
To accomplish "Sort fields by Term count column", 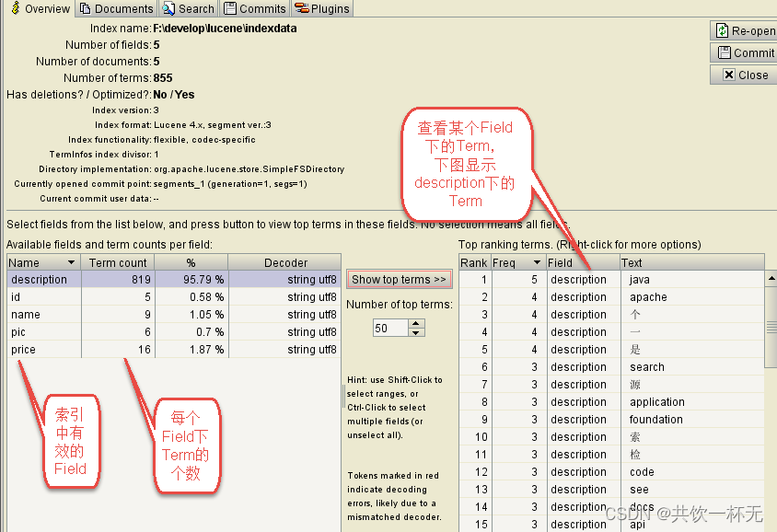I will coord(118,262).
